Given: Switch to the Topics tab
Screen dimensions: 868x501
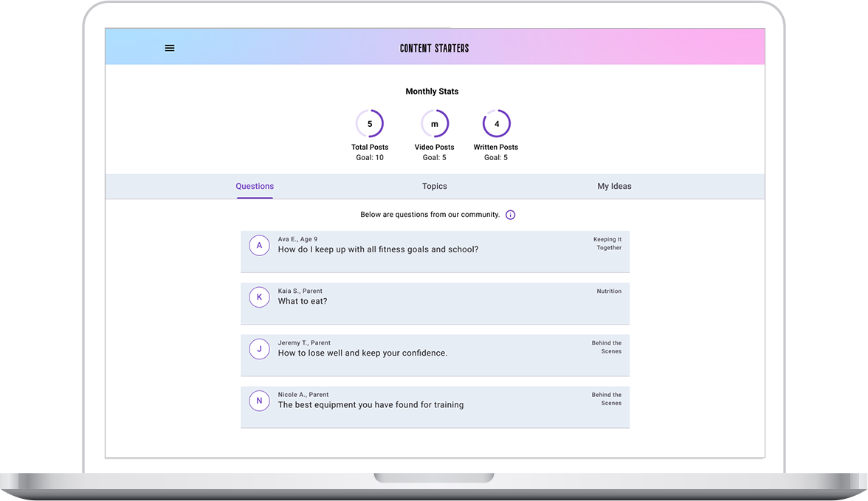Looking at the screenshot, I should (435, 187).
